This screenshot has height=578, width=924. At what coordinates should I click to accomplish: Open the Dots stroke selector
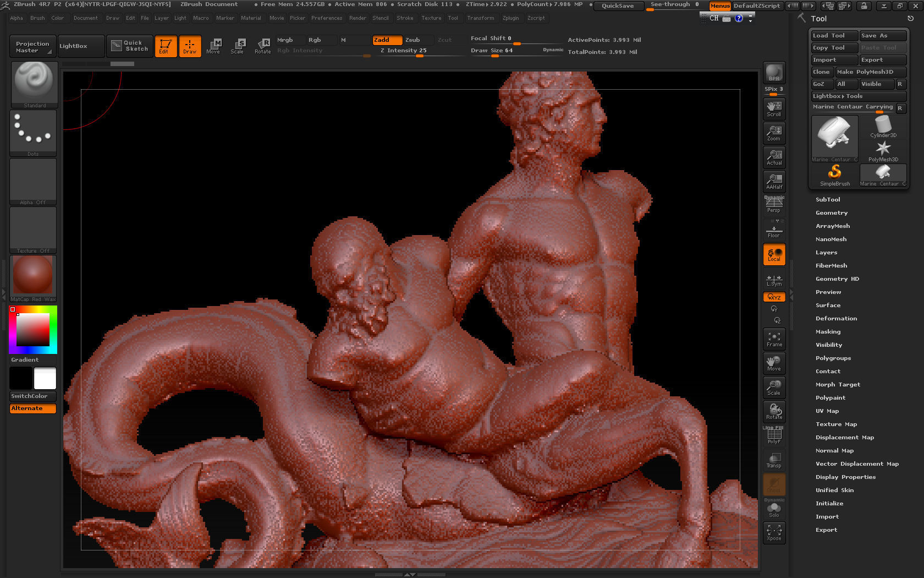pos(33,133)
